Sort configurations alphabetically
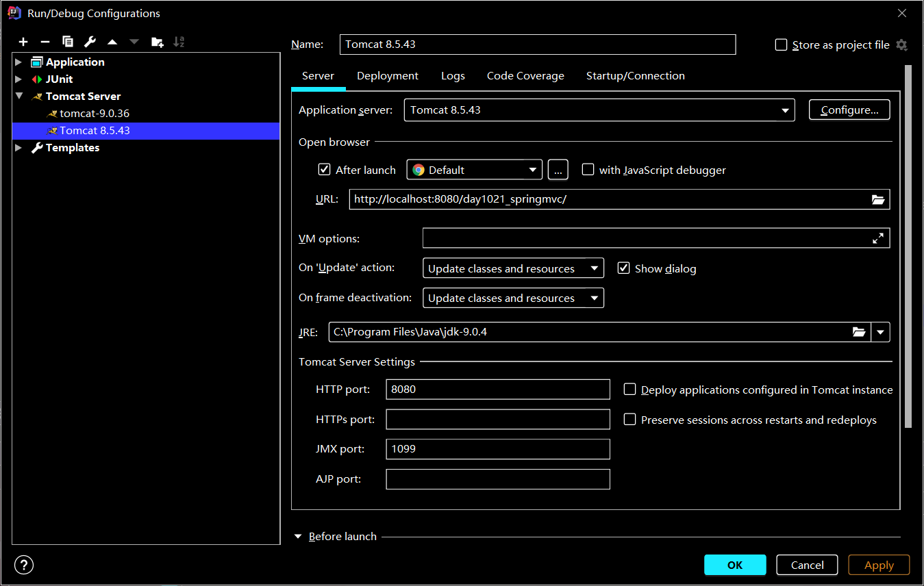924x586 pixels. pyautogui.click(x=179, y=42)
